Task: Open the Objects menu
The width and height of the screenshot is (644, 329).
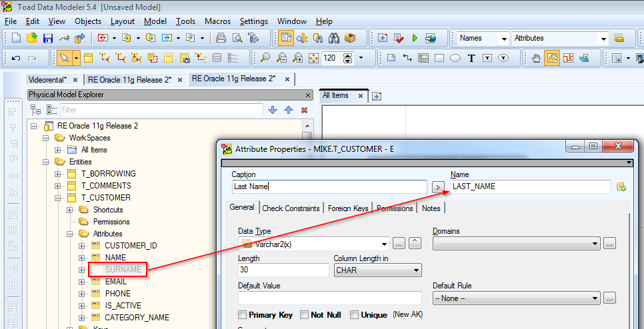Action: [x=88, y=21]
